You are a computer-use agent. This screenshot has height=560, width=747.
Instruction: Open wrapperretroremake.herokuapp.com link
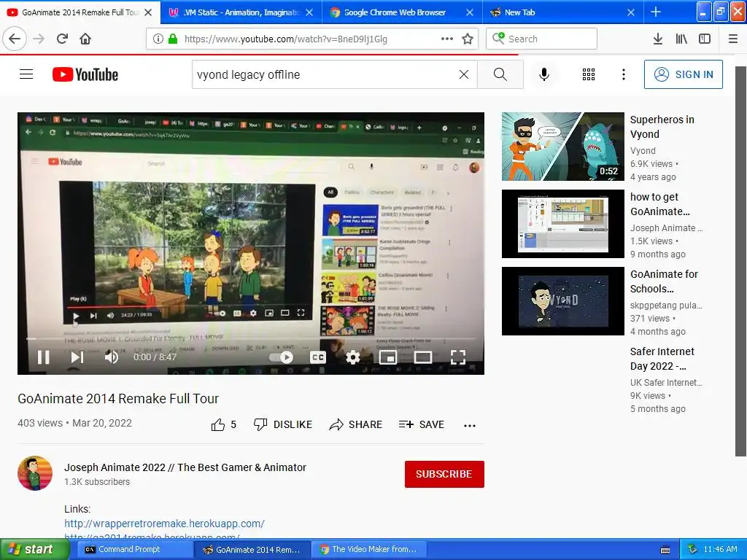click(x=164, y=524)
